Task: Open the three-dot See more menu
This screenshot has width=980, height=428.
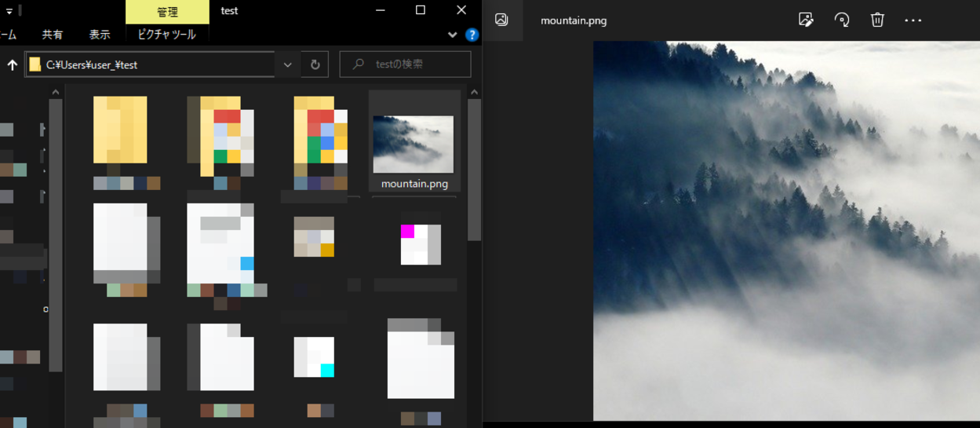Action: tap(913, 20)
